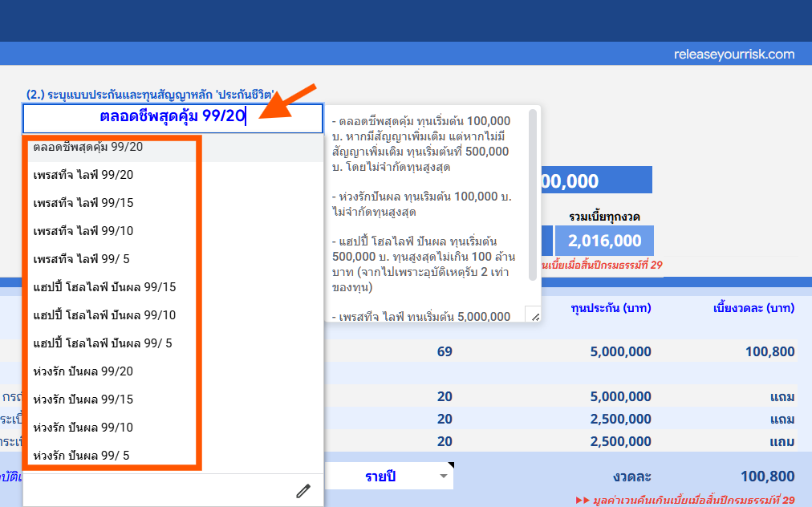The width and height of the screenshot is (812, 507).
Task: Select เพรสทีจ ไลฟ์ 99/15 option
Action: tap(83, 203)
